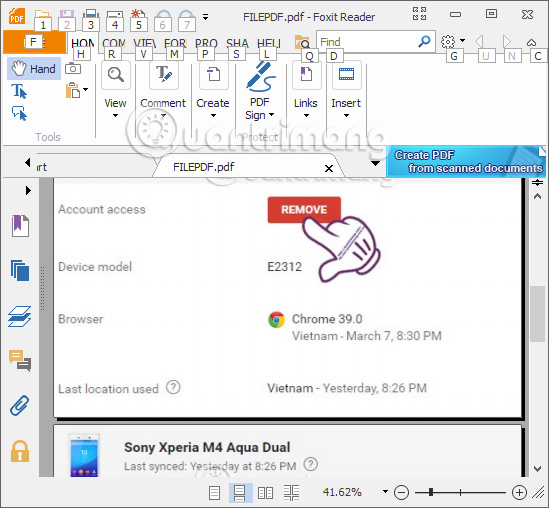Click the Comment typewriter ribbon icon
Image resolution: width=549 pixels, height=508 pixels.
pos(164,75)
